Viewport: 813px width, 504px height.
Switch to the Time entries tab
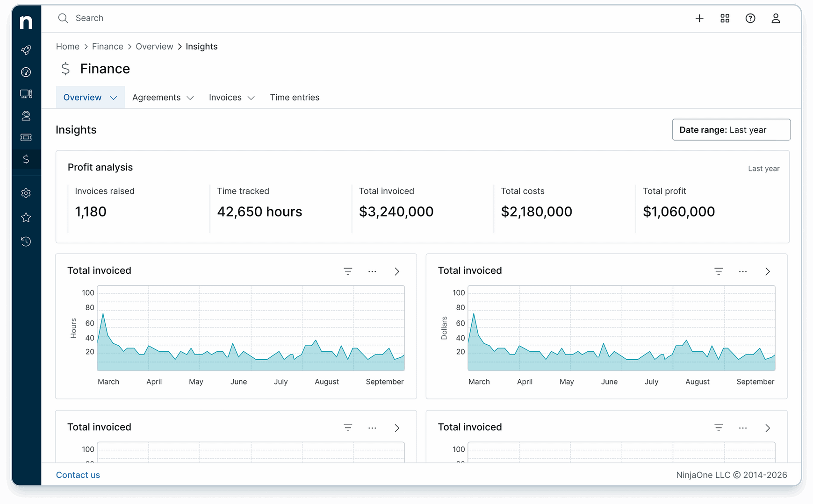click(x=295, y=97)
